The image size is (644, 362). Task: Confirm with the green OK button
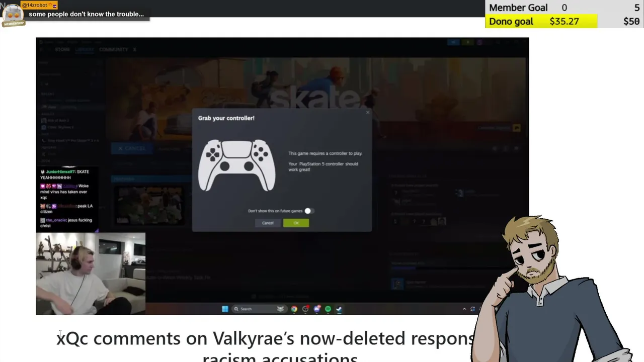coord(296,223)
